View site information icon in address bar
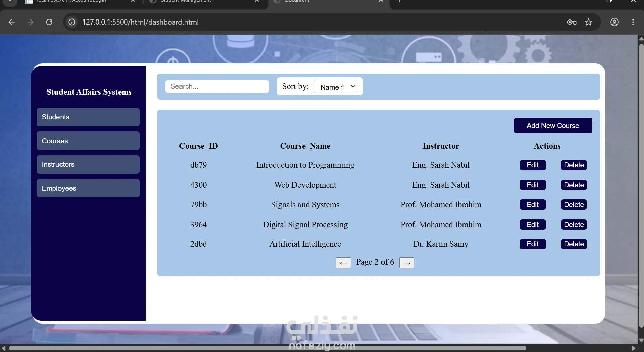 (72, 22)
